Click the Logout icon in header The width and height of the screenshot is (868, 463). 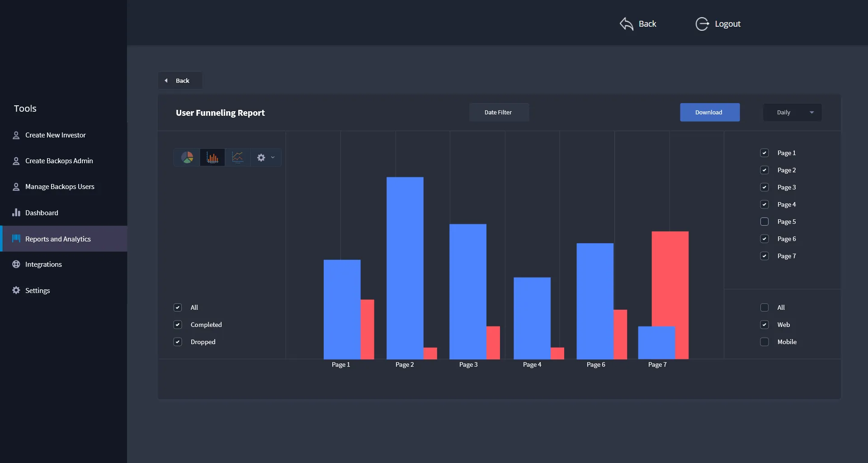(x=702, y=24)
